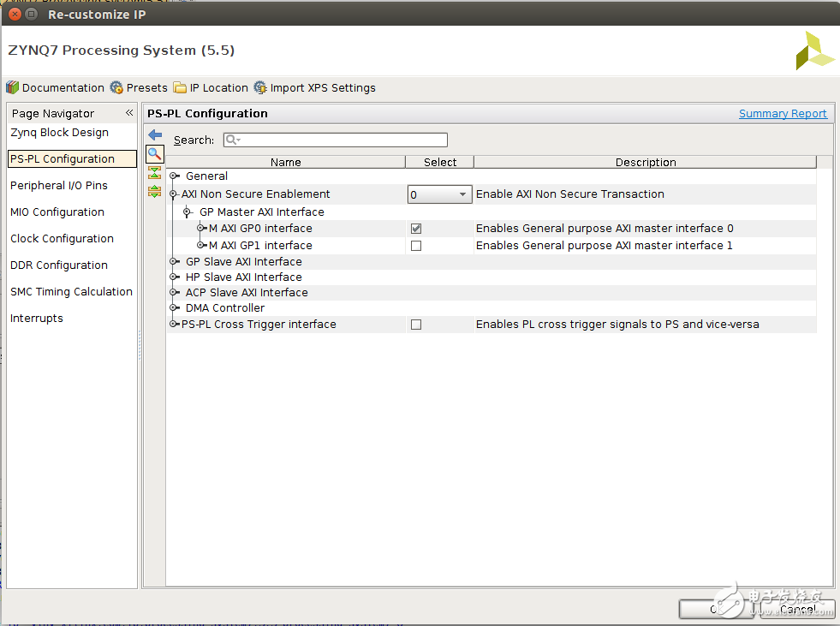Open the Interrupts page
The width and height of the screenshot is (840, 626).
click(37, 318)
